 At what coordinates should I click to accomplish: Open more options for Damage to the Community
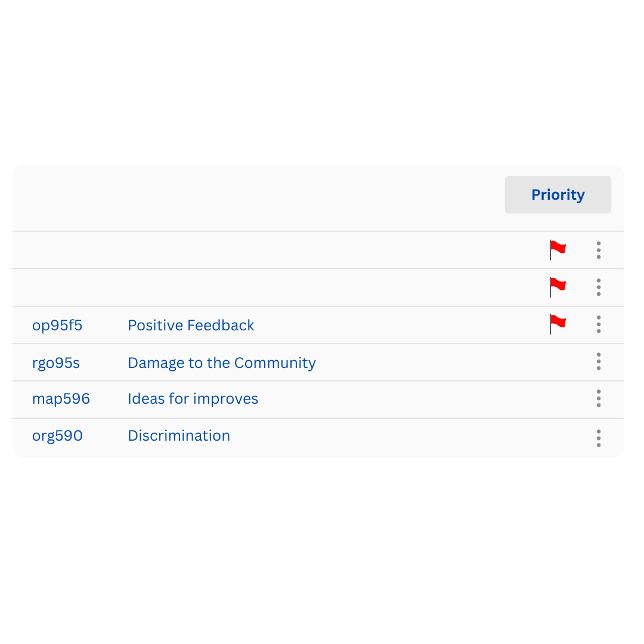pyautogui.click(x=599, y=361)
